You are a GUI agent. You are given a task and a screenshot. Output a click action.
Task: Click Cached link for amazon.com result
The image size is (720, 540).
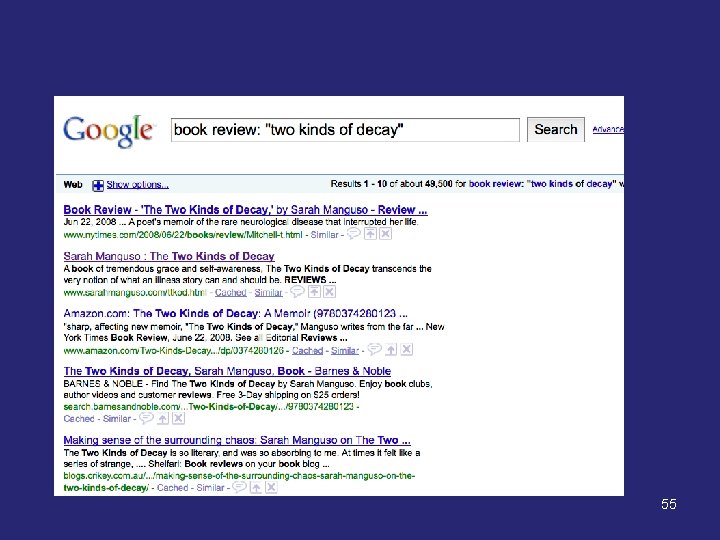click(308, 350)
